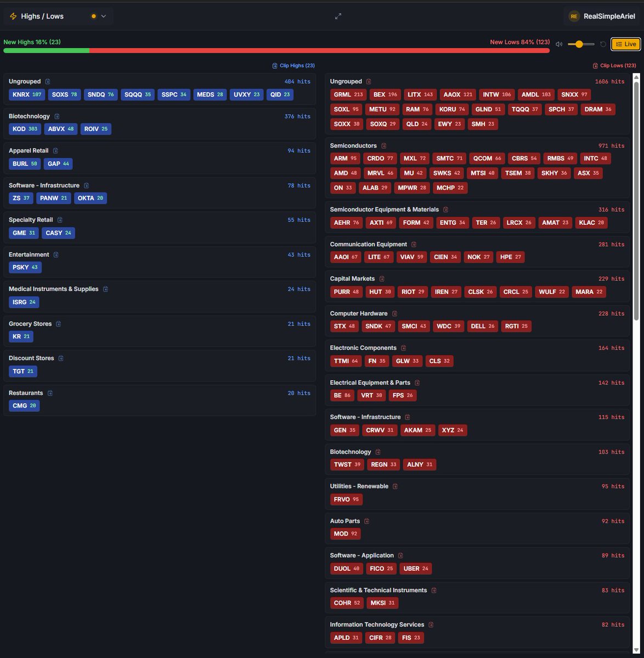Copy Scientific & Technical Instruments group
The height and width of the screenshot is (658, 644).
coord(434,591)
